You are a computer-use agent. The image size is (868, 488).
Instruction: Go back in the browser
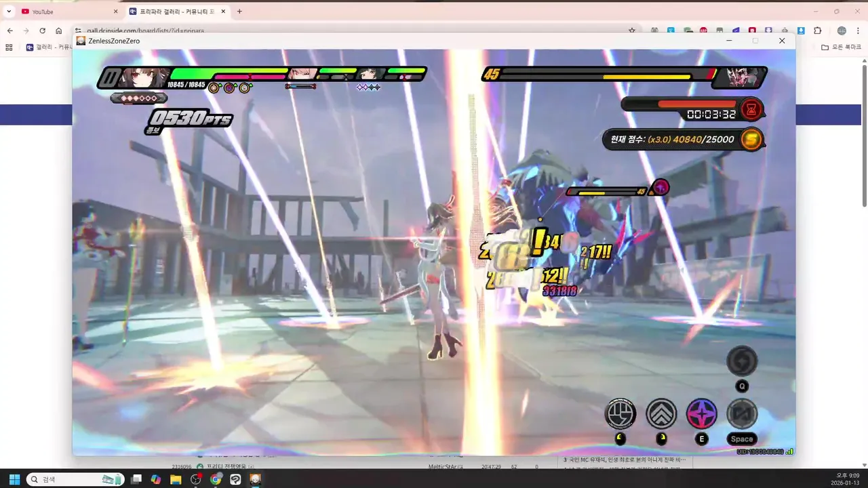(9, 30)
